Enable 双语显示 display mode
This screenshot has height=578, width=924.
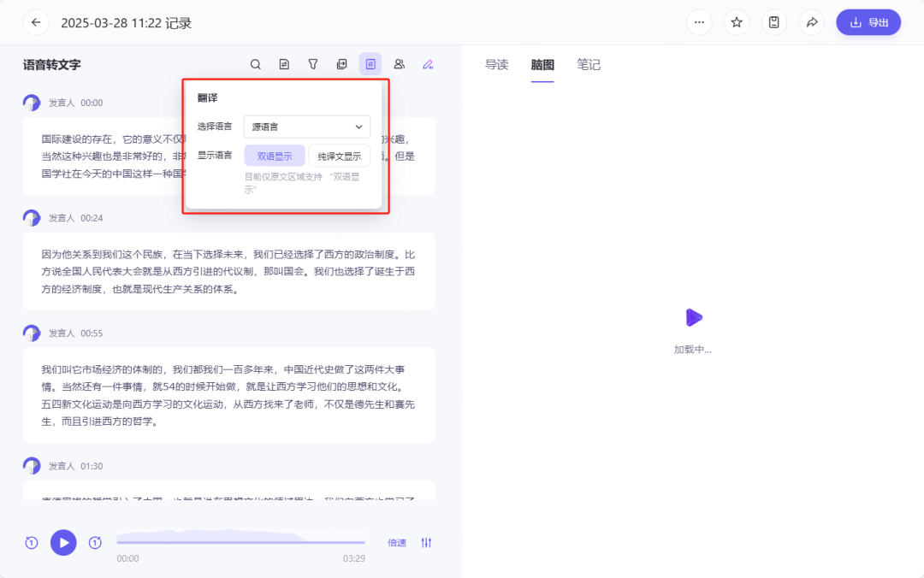click(275, 156)
